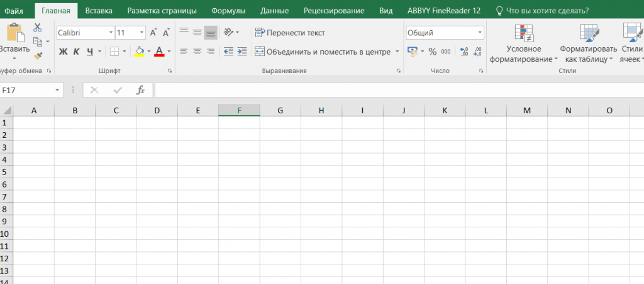Image resolution: width=644 pixels, height=284 pixels.
Task: Click the increase font size icon
Action: tap(153, 32)
